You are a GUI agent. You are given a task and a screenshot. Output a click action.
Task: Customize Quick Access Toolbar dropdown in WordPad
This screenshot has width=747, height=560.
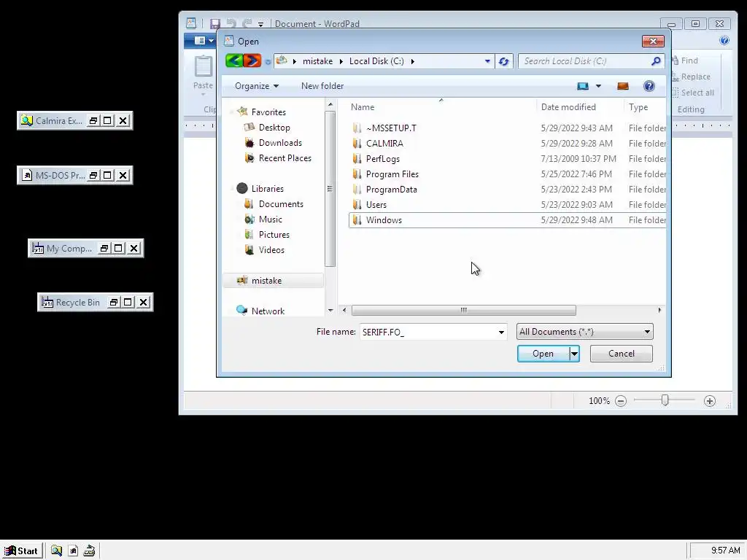click(x=260, y=24)
